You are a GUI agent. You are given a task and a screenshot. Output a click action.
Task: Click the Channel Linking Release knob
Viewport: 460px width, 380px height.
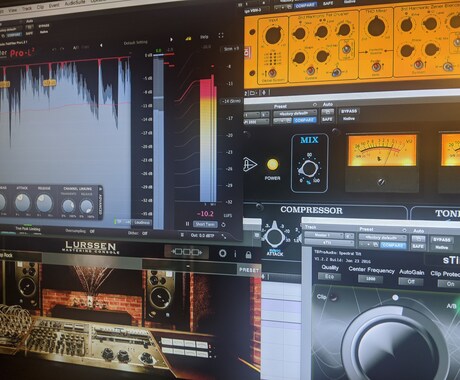[x=87, y=207]
